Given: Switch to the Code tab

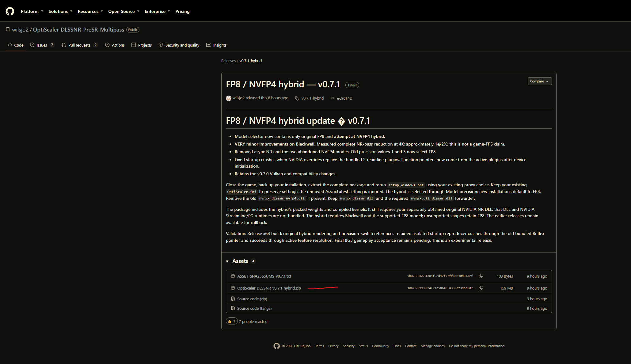Looking at the screenshot, I should tap(16, 45).
